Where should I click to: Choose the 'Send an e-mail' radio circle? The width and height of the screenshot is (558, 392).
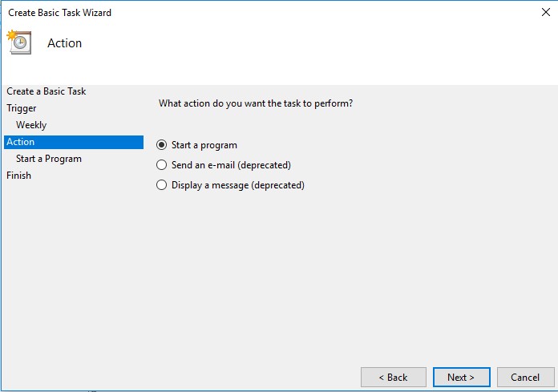[162, 165]
